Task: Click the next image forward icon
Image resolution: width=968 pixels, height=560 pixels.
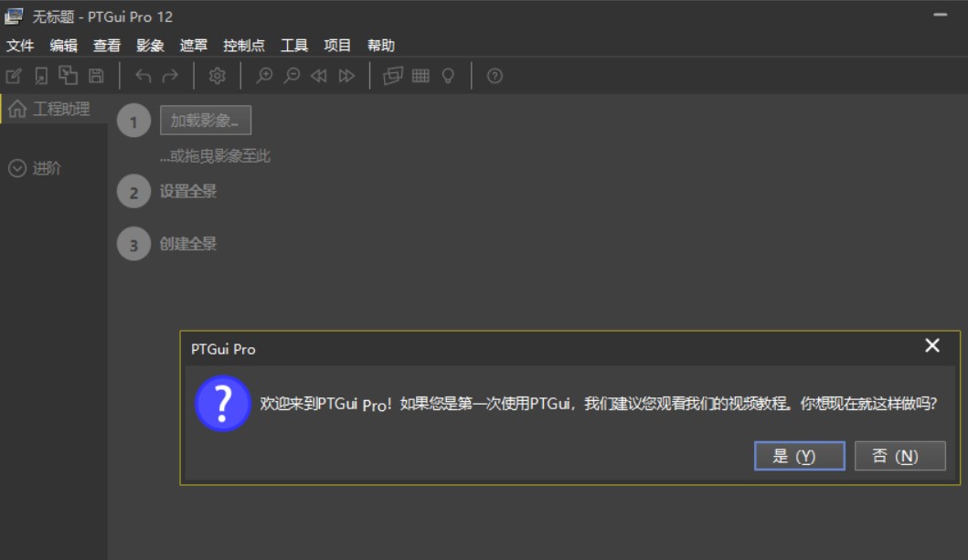Action: click(346, 76)
